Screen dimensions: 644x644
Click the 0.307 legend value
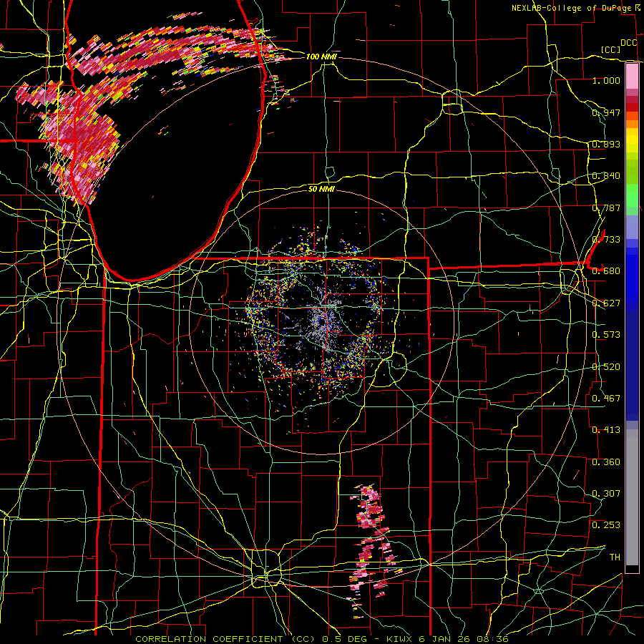click(x=606, y=494)
